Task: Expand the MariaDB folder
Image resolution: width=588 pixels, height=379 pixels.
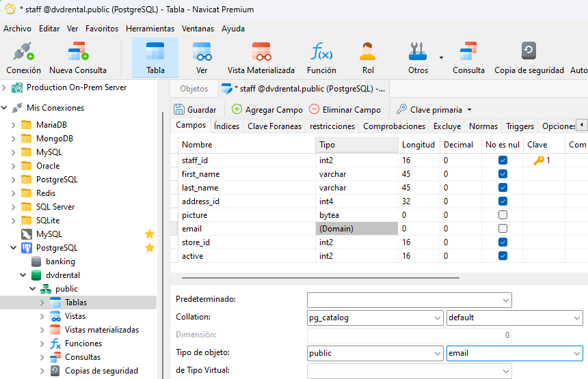Action: tap(13, 125)
